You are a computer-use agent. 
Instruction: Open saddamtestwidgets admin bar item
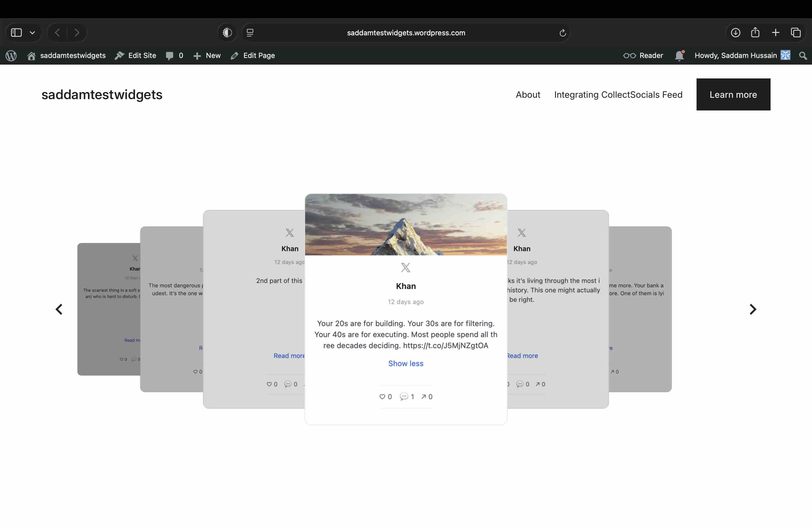pos(67,56)
